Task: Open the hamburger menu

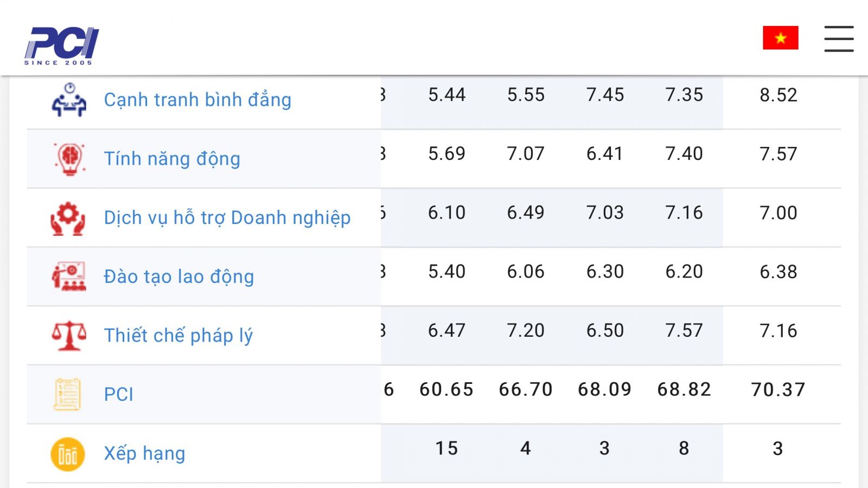Action: pos(839,38)
